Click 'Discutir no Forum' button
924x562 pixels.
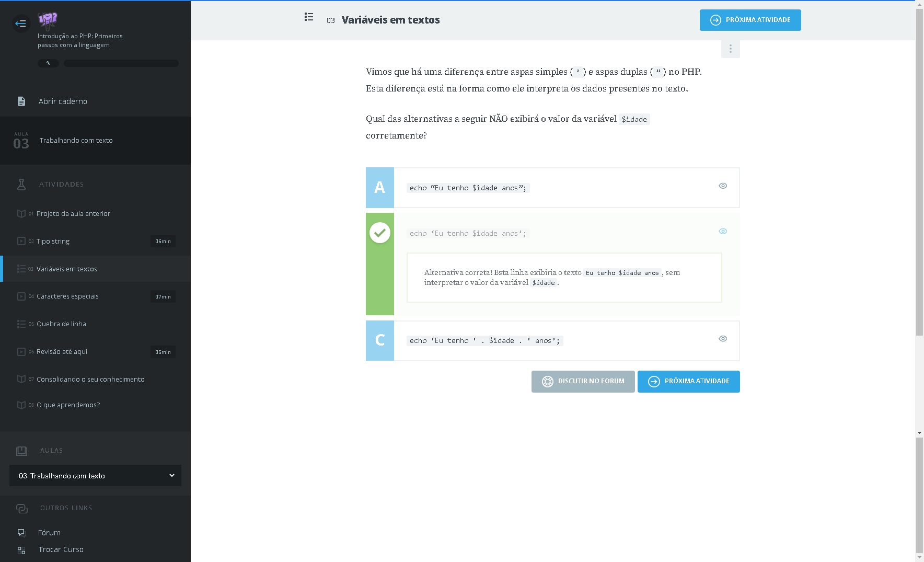point(583,382)
